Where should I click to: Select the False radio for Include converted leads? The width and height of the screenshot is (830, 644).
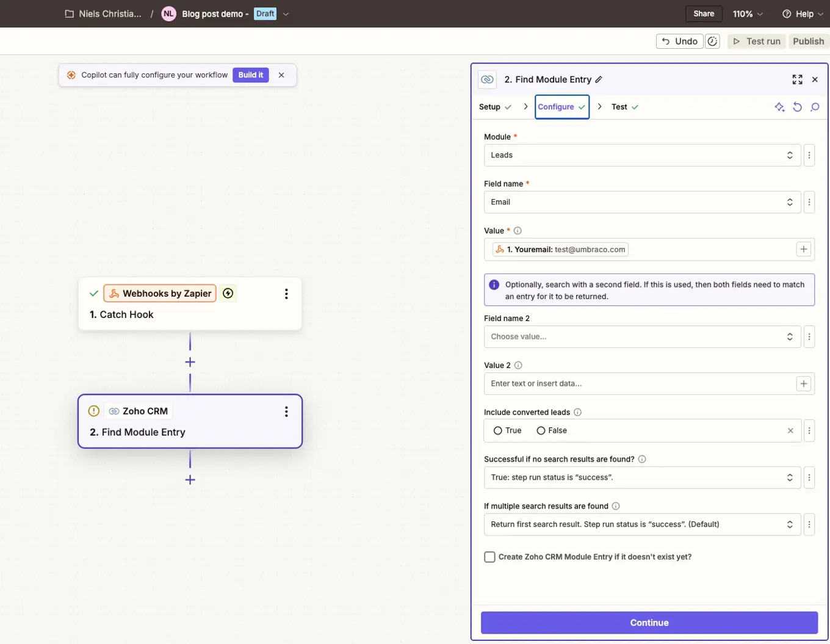(x=541, y=430)
